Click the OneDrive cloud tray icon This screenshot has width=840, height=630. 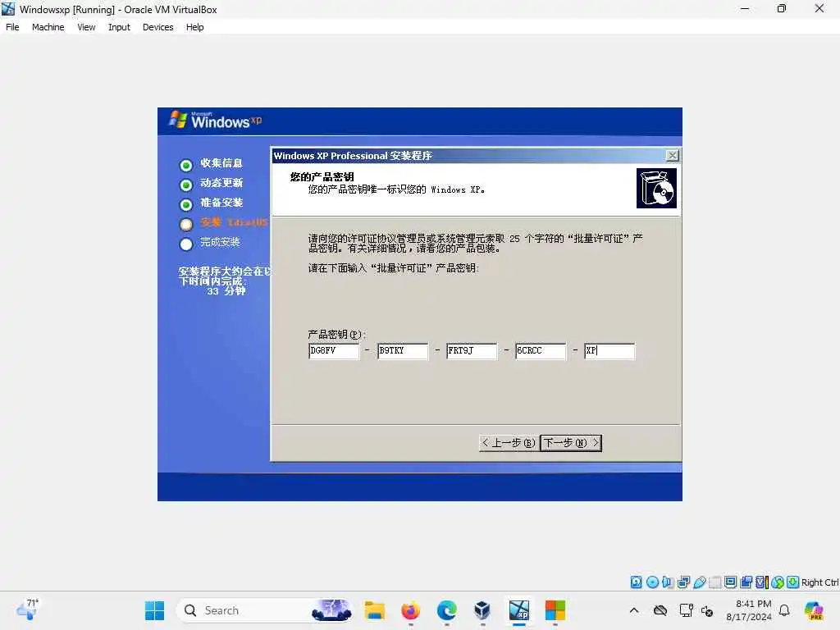click(660, 610)
